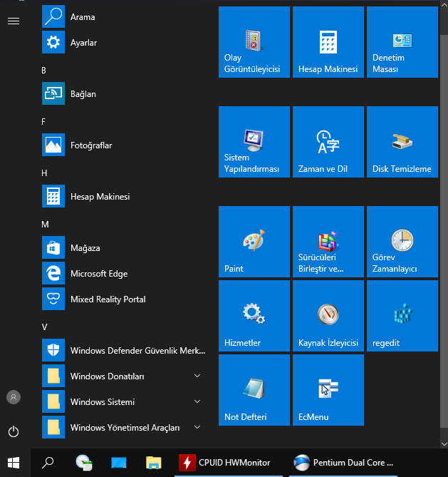Open the Sistem Yapılandırması tile

pos(254,142)
